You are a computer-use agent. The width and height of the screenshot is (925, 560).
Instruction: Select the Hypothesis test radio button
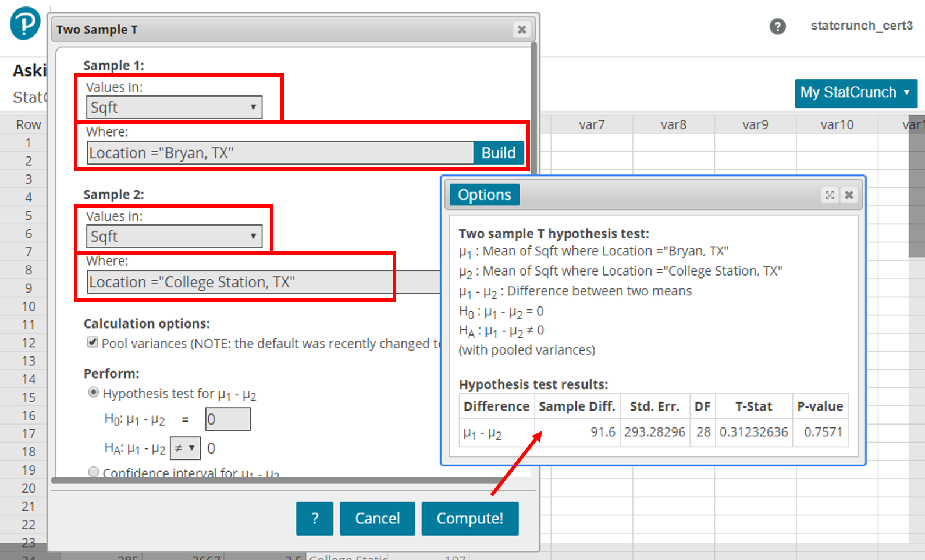point(93,393)
